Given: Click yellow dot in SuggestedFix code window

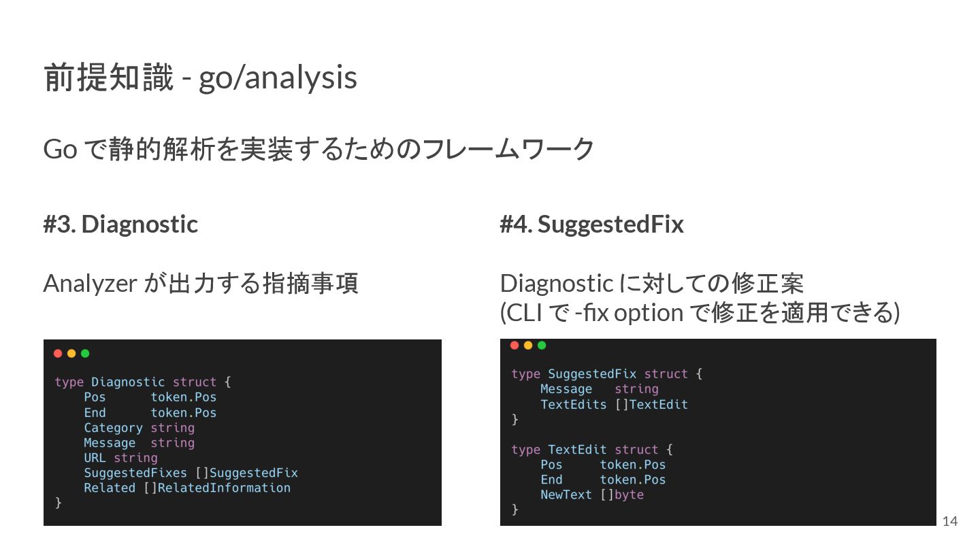Looking at the screenshot, I should pyautogui.click(x=528, y=345).
